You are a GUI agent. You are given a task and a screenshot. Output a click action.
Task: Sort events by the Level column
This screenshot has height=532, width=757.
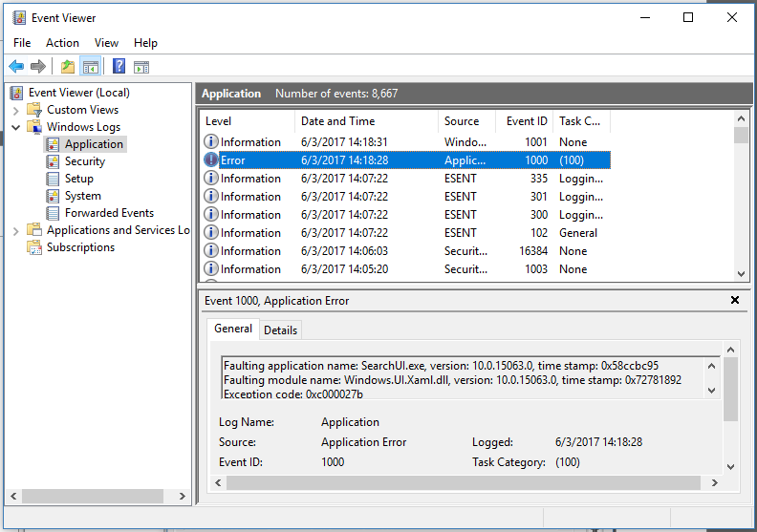(248, 121)
